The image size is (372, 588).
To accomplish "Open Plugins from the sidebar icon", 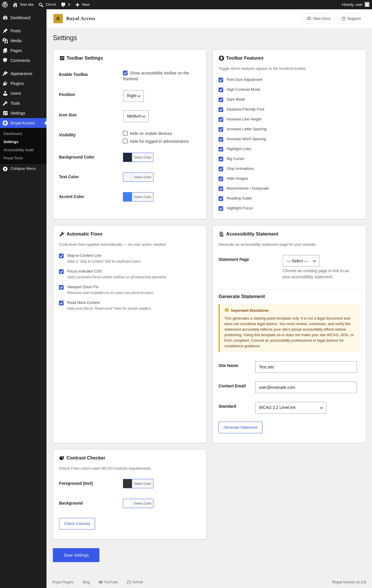I will [5, 83].
